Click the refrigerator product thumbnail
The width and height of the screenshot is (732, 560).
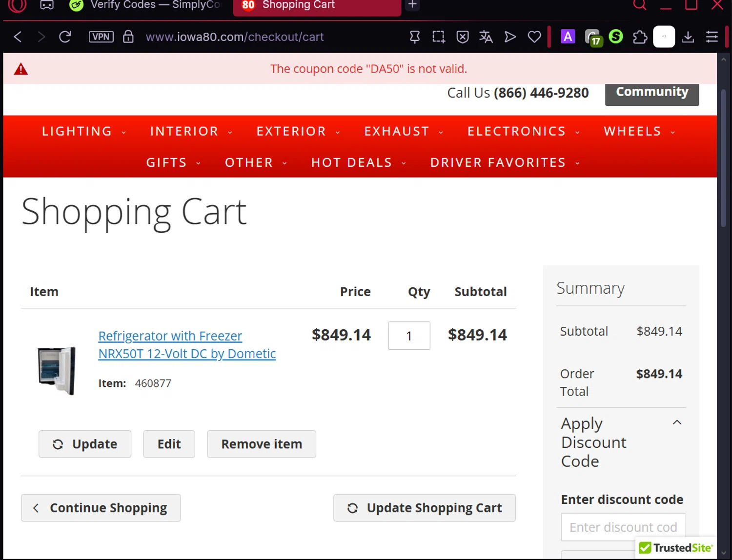pyautogui.click(x=57, y=371)
